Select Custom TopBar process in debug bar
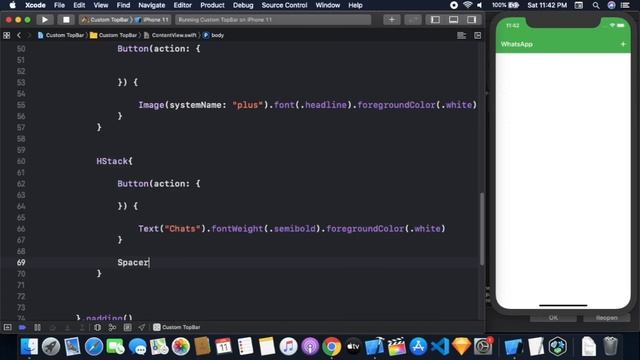 (177, 327)
